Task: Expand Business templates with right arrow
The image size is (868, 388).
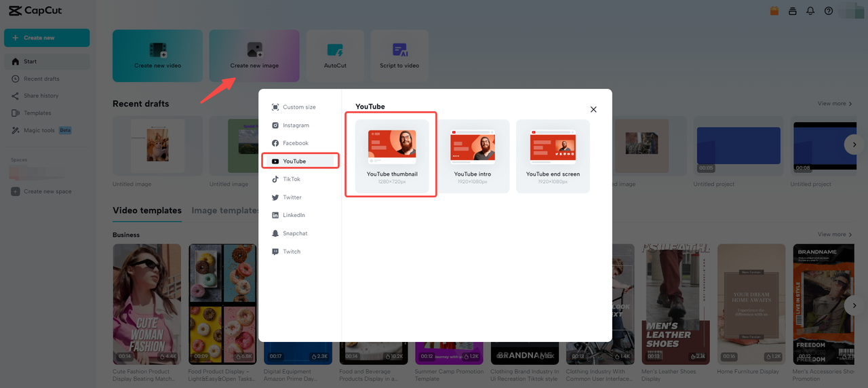Action: coord(854,306)
